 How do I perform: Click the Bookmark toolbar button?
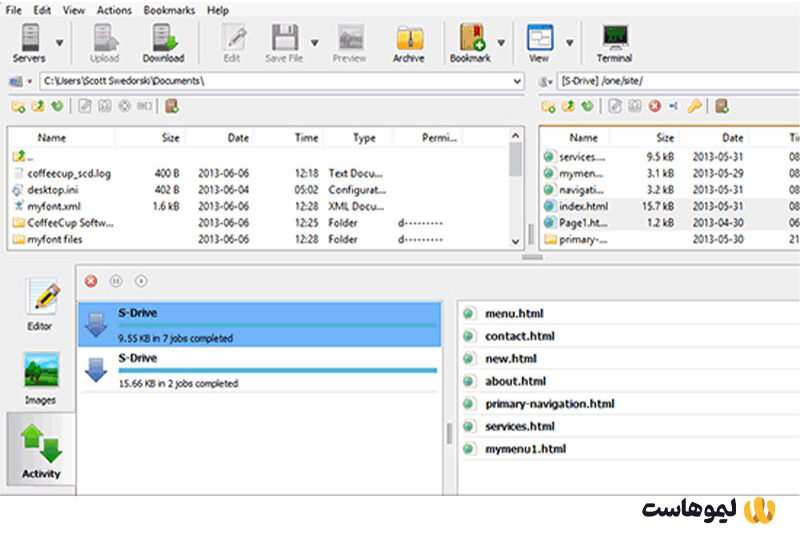470,43
